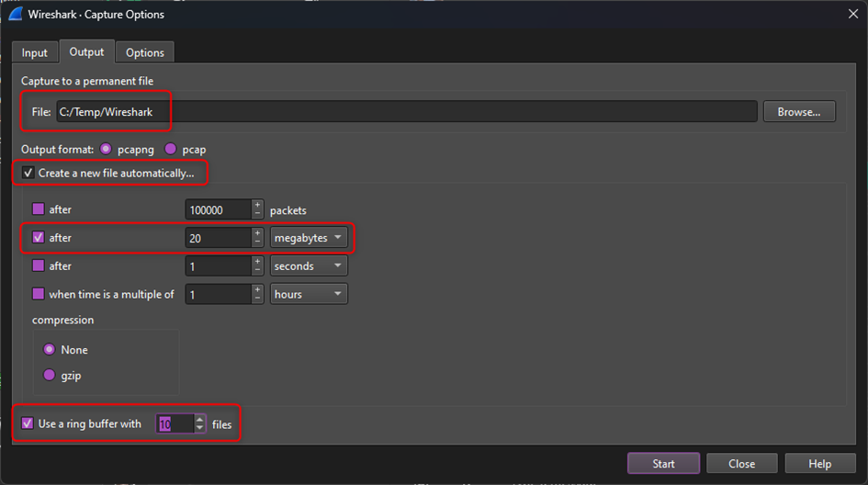Open the Options tab

coord(145,52)
